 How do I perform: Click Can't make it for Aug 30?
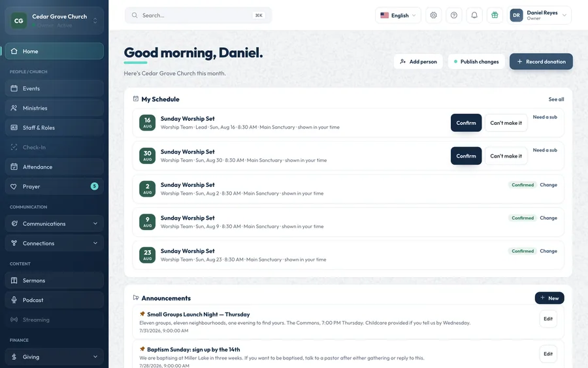coord(506,156)
